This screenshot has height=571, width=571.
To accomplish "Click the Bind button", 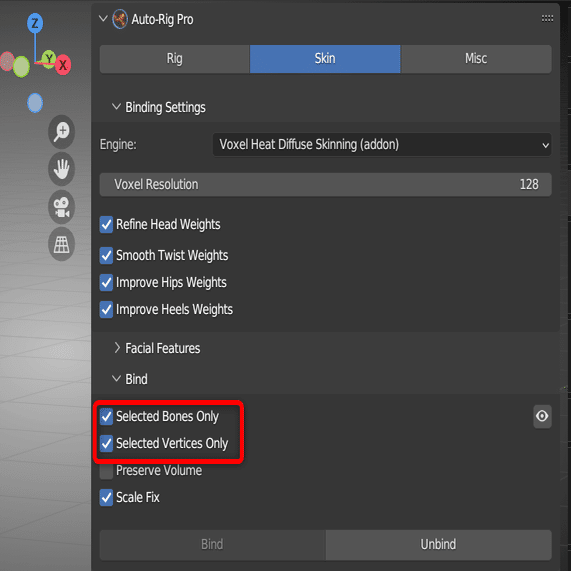I will coord(212,544).
